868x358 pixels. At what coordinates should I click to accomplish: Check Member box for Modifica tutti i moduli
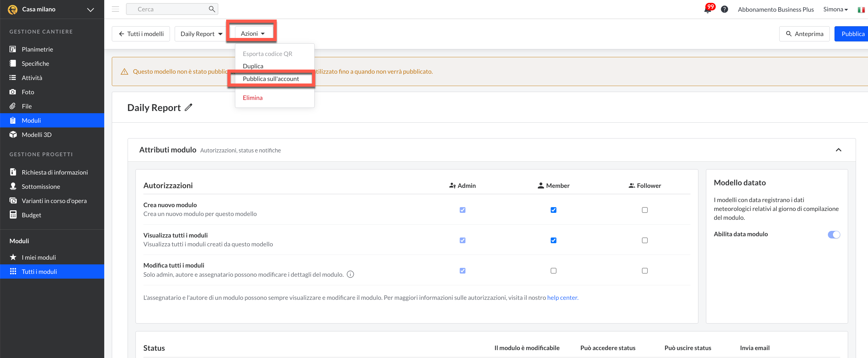tap(553, 271)
